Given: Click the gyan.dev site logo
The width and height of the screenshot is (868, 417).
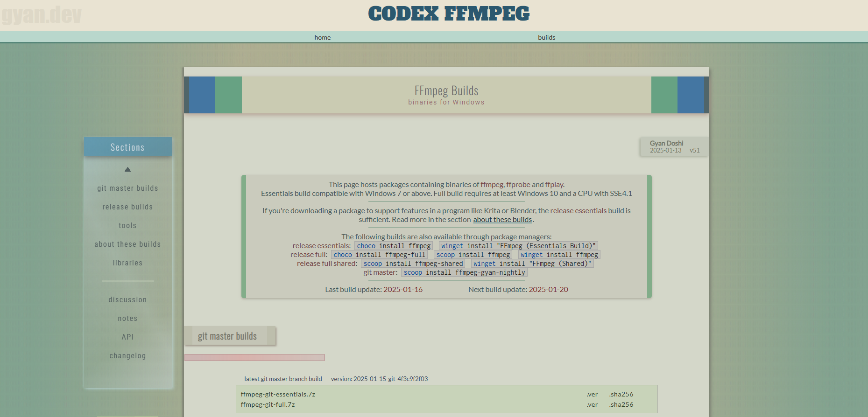Looking at the screenshot, I should [x=41, y=15].
